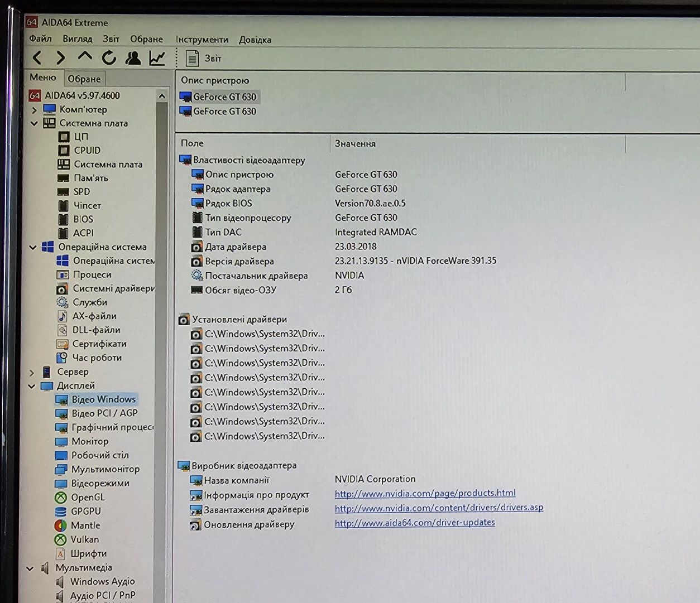
Task: Open the Обране menu in the menu bar
Action: click(x=146, y=39)
